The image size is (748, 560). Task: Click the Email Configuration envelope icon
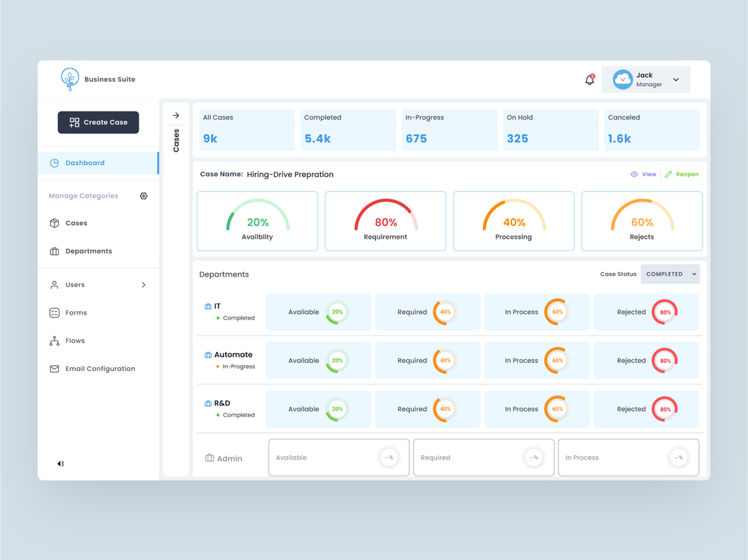coord(54,369)
